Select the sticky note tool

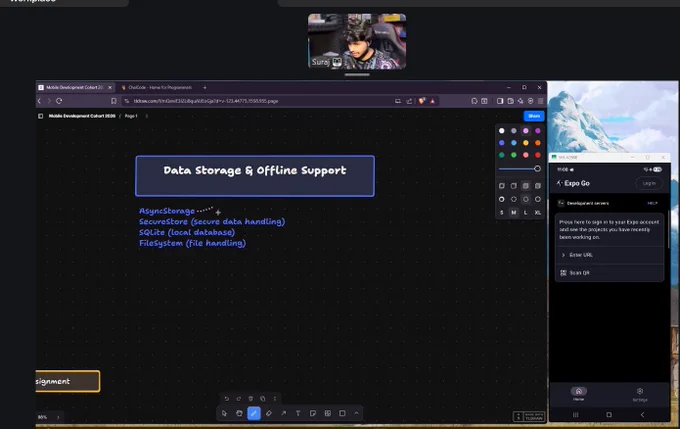313,413
